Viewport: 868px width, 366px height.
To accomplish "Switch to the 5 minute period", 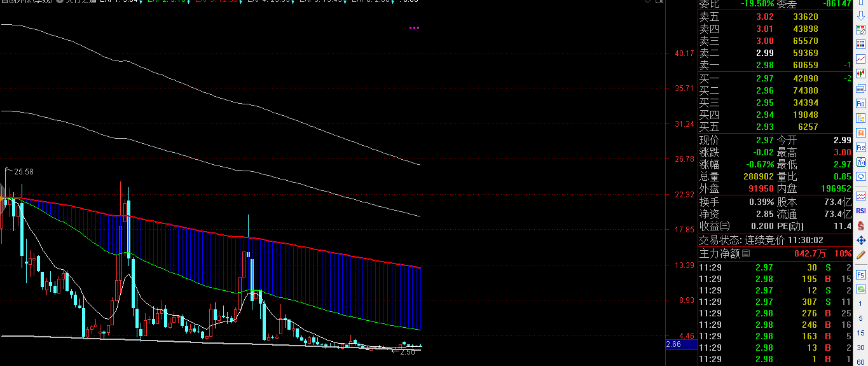I will click(x=861, y=319).
